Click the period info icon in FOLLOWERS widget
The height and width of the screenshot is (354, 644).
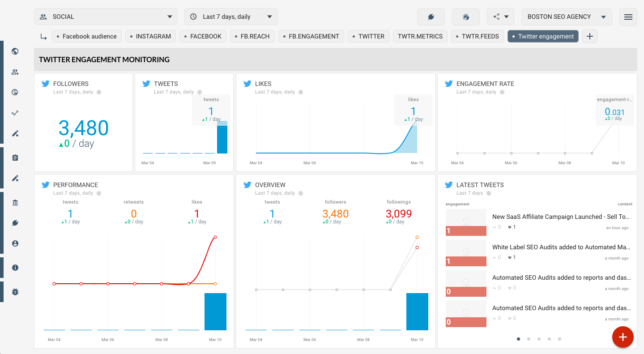99,92
